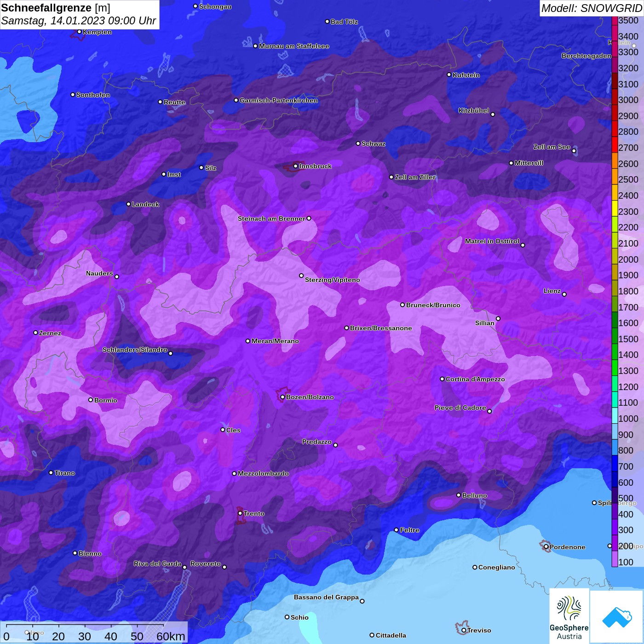Click the date Samstag, 14.01.2023 09:00 Uhr
The height and width of the screenshot is (644, 644).
point(79,21)
